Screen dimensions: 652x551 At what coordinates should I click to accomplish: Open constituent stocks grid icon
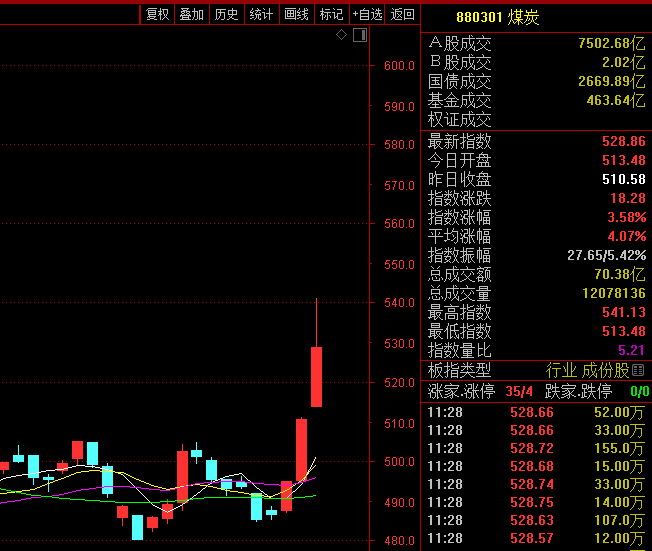coord(638,370)
